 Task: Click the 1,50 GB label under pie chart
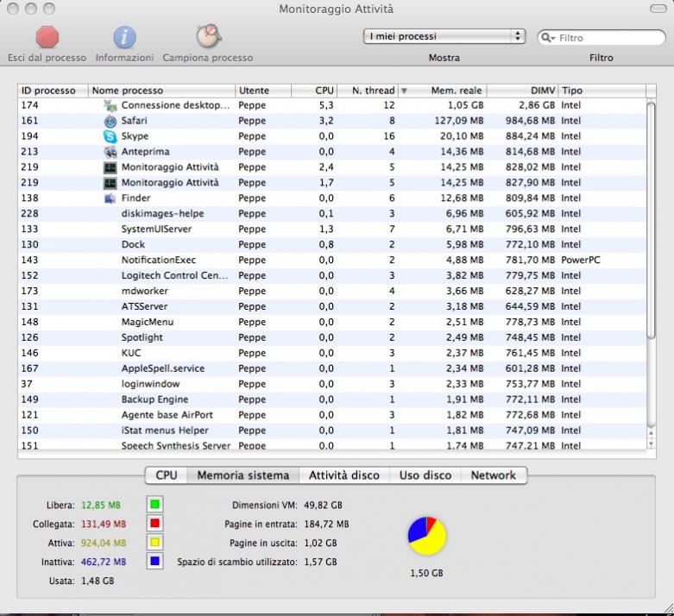click(x=426, y=573)
